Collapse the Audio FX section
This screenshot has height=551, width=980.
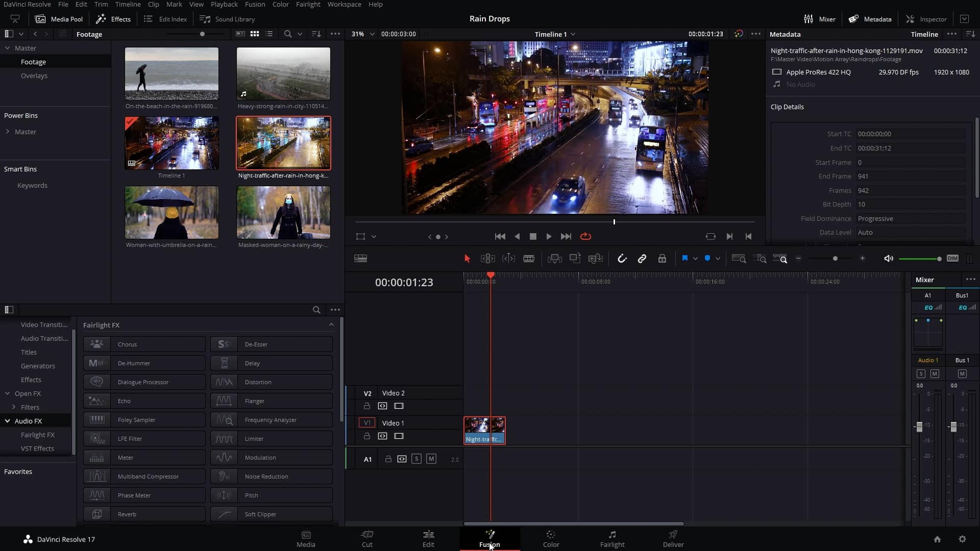8,421
